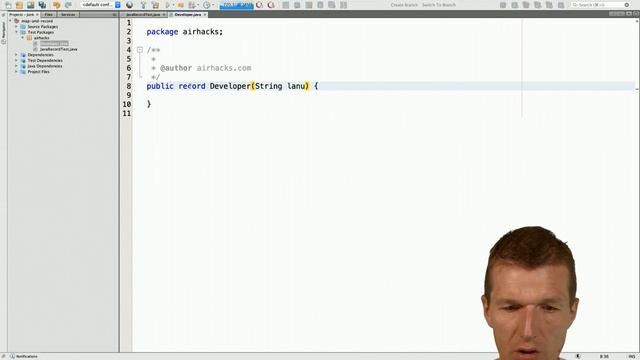Image resolution: width=640 pixels, height=360 pixels.
Task: Select the Source Packages tree item
Action: (x=42, y=27)
